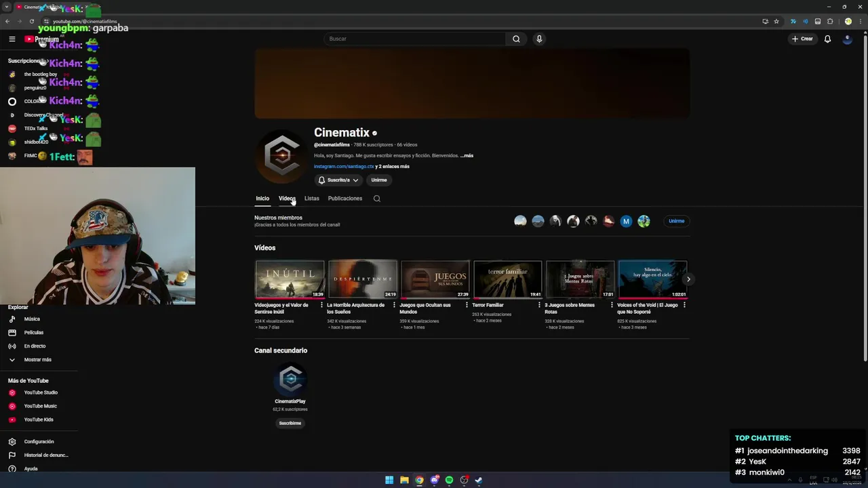Image resolution: width=868 pixels, height=488 pixels.
Task: Open the tab list dropdown in Chrome
Action: coord(7,7)
